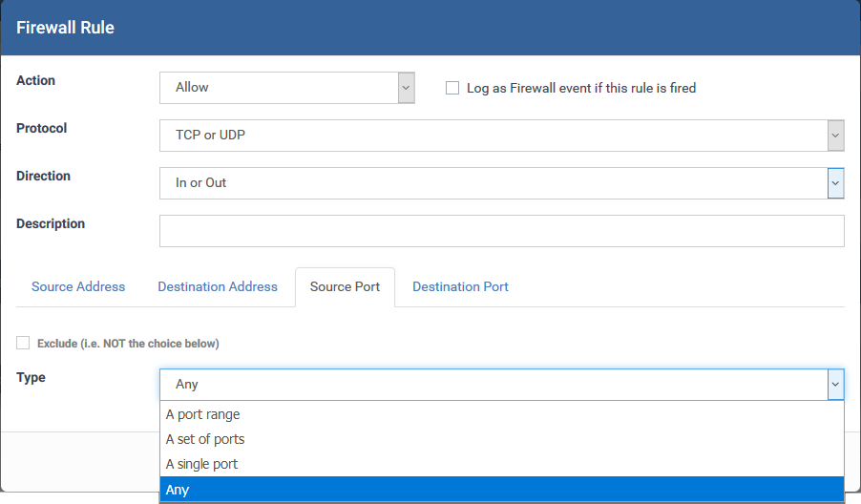The image size is (861, 504).
Task: Open the Destination Address tab
Action: [x=218, y=286]
